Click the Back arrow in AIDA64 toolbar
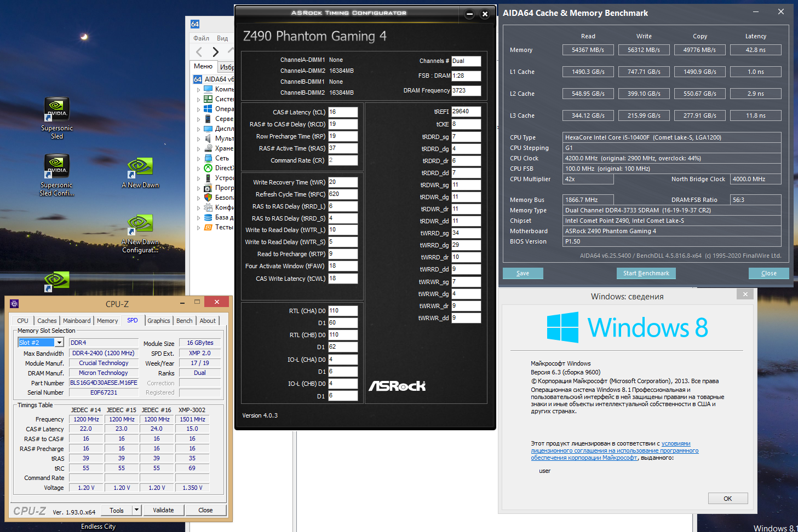Viewport: 798px width, 532px height. pos(199,52)
